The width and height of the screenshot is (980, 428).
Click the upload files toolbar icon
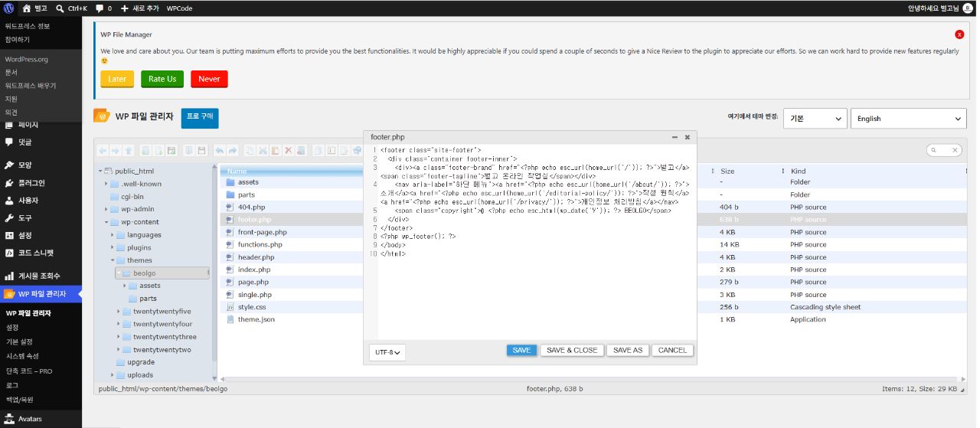(x=171, y=151)
